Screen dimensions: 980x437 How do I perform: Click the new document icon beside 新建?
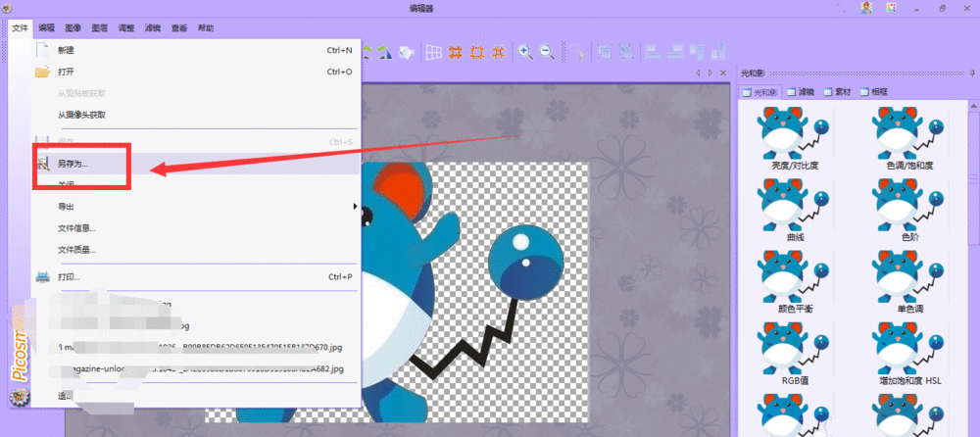click(42, 50)
